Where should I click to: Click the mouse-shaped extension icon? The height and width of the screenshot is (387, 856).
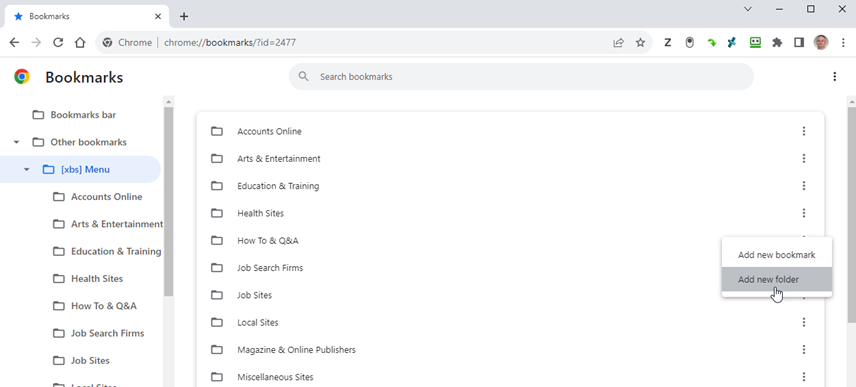tap(689, 43)
